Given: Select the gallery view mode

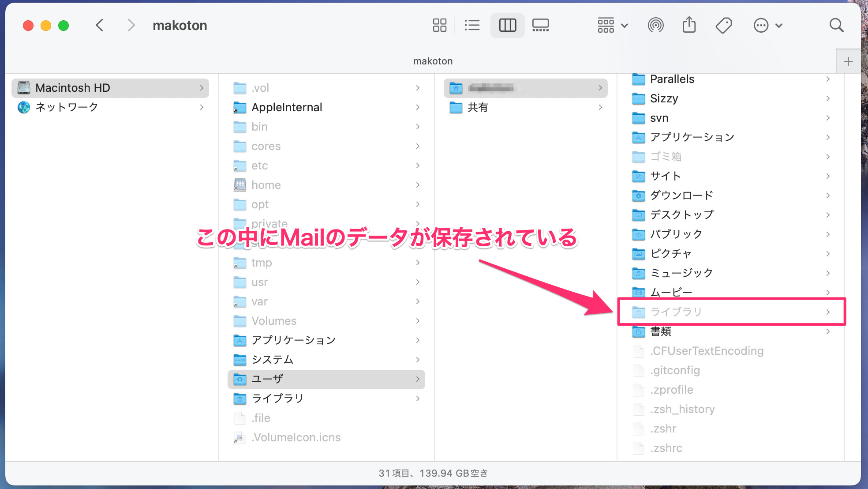Looking at the screenshot, I should [x=540, y=25].
